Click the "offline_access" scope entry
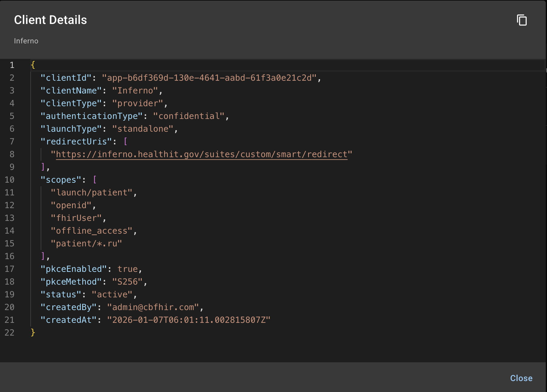 [x=92, y=231]
